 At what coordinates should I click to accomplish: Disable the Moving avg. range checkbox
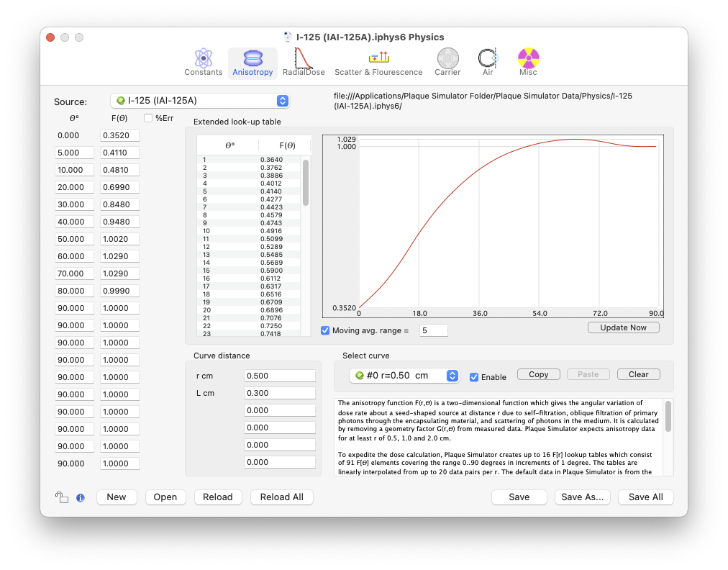point(325,330)
